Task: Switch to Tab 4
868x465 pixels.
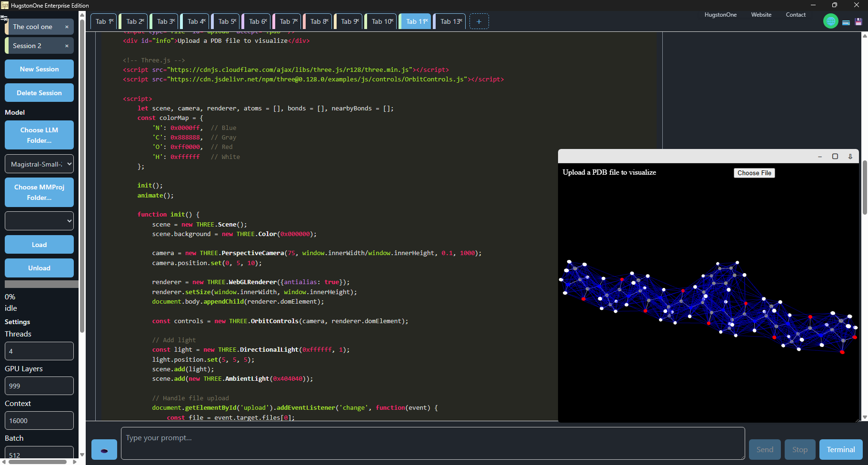Action: (x=194, y=21)
